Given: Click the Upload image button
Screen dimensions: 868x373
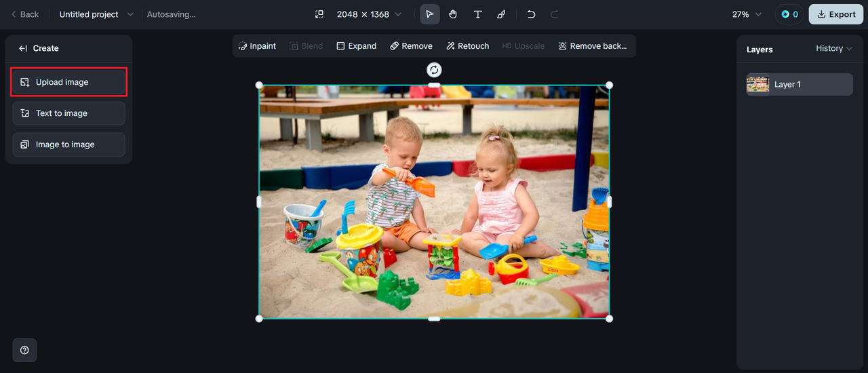Looking at the screenshot, I should tap(69, 82).
